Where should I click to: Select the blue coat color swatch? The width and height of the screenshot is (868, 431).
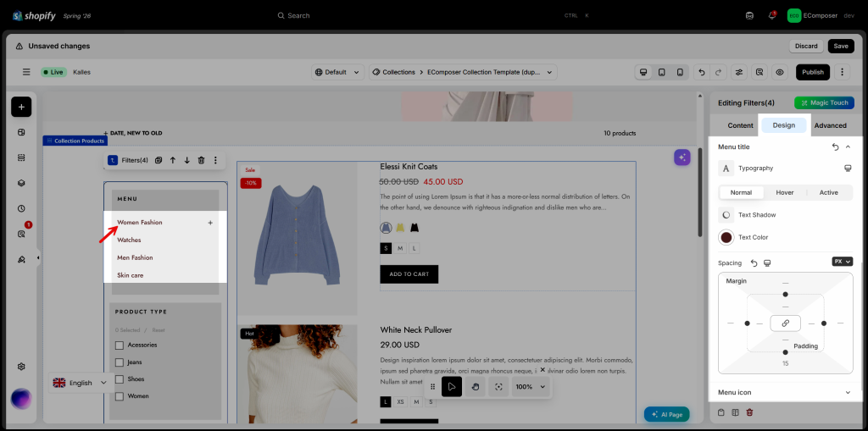click(386, 228)
